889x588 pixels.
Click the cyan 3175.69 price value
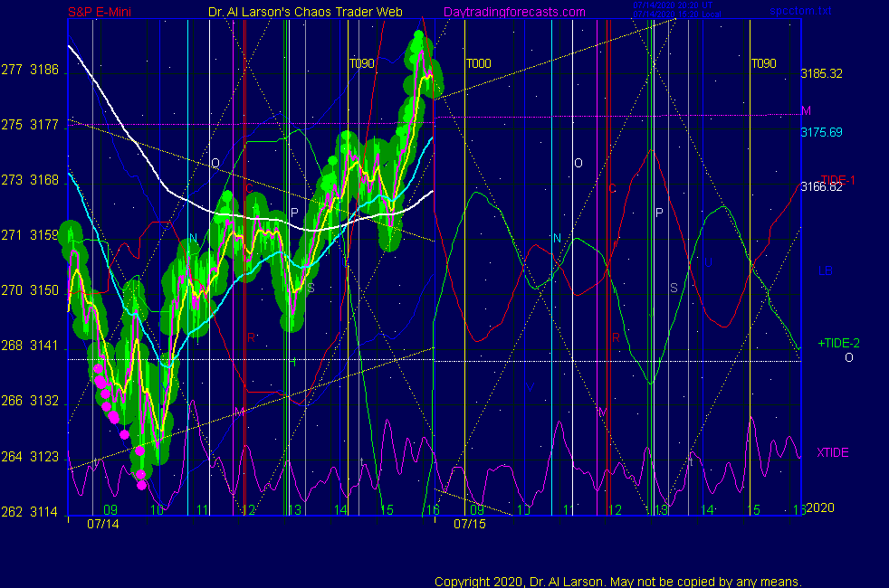coord(821,132)
